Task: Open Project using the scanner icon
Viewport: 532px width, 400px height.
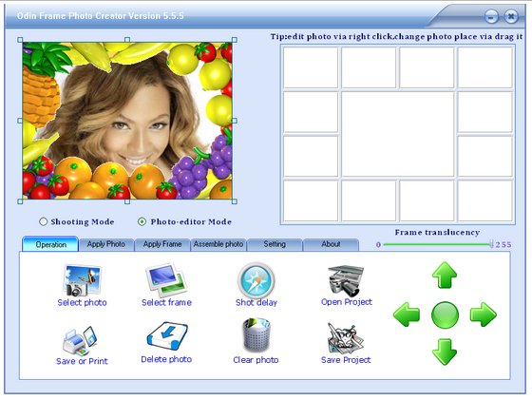Action: 346,280
